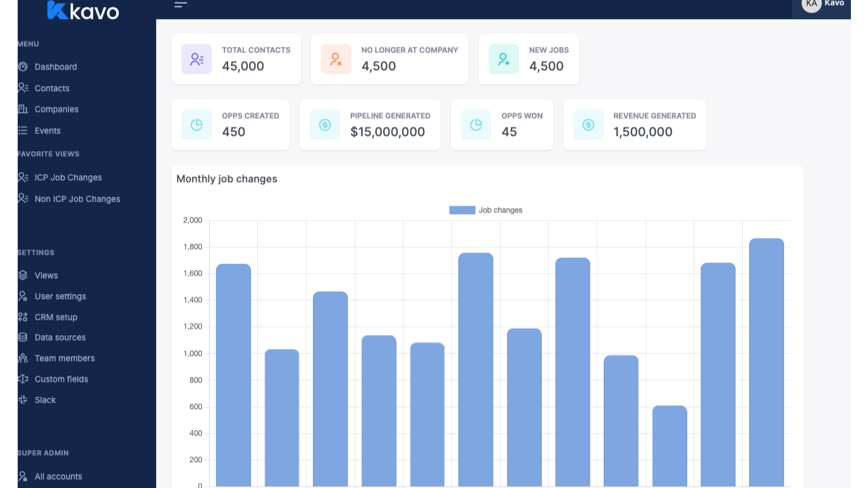Open Events using its list icon
Screen dimensions: 868x488
23,130
